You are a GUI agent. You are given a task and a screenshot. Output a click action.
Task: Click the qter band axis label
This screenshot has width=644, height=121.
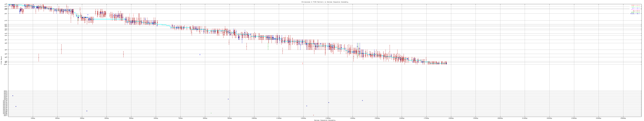(6, 64)
